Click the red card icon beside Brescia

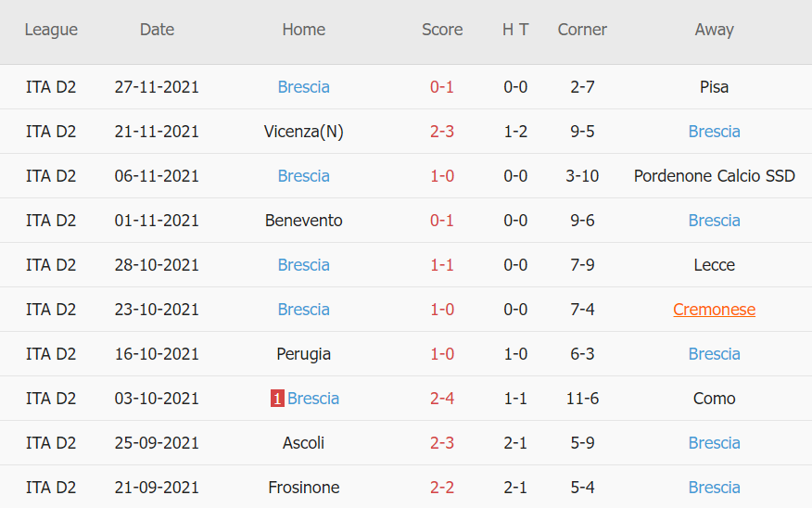click(277, 399)
